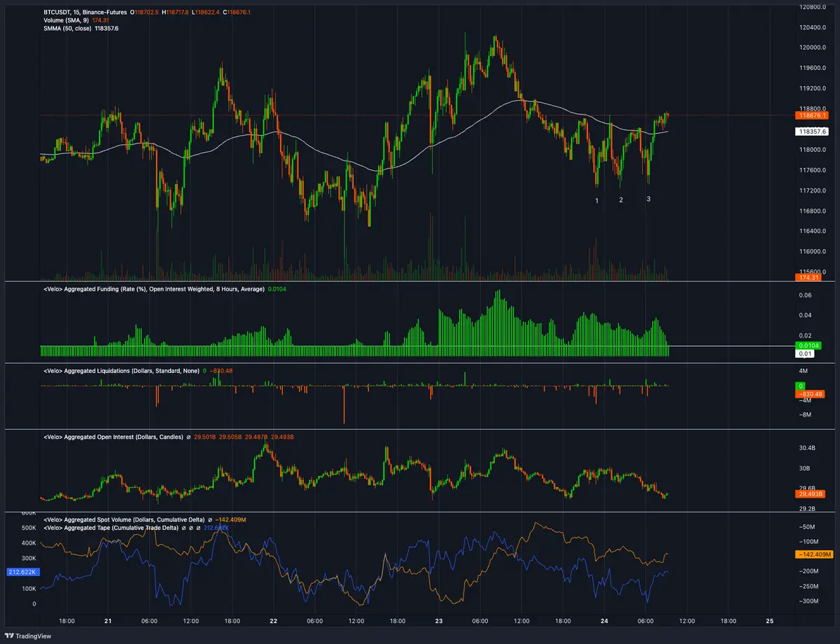Click the 120800.0 price axis value

pyautogui.click(x=812, y=7)
